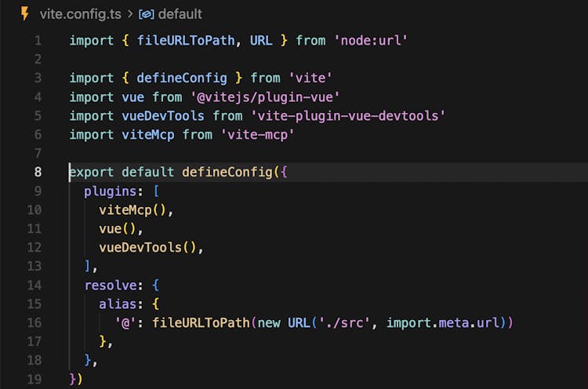Open the vite.config.ts breadcrumb item
Image resolution: width=588 pixels, height=389 pixels.
point(82,14)
